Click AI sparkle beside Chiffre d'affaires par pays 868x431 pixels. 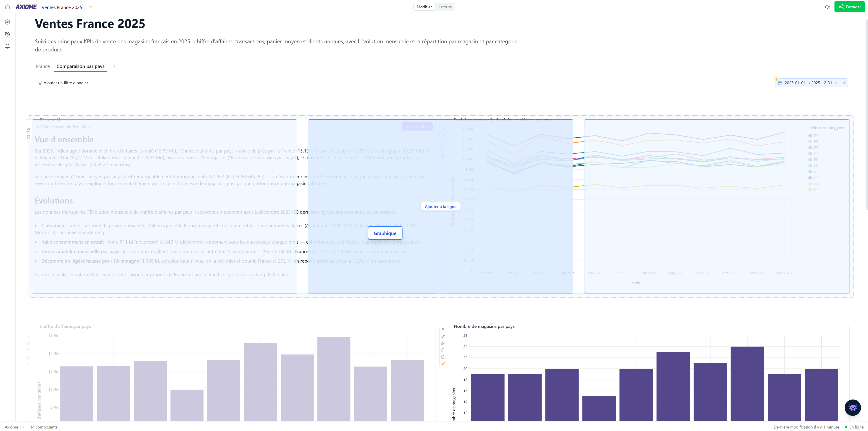coord(29,343)
